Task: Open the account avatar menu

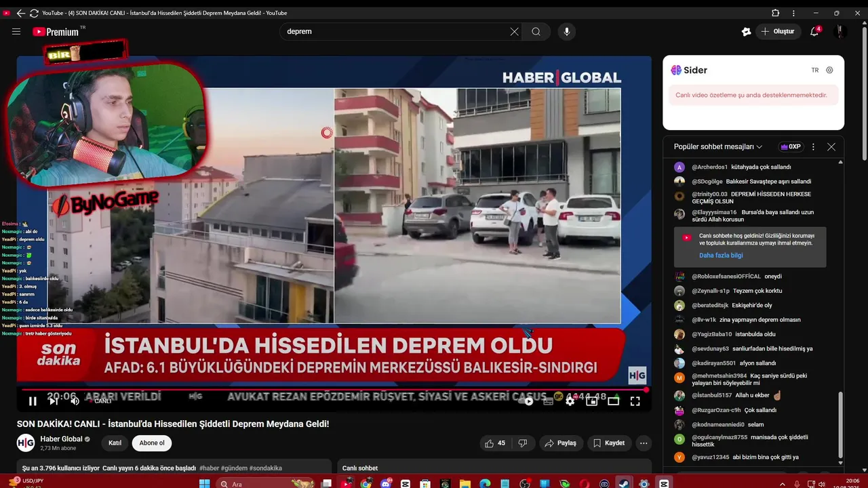Action: click(840, 31)
